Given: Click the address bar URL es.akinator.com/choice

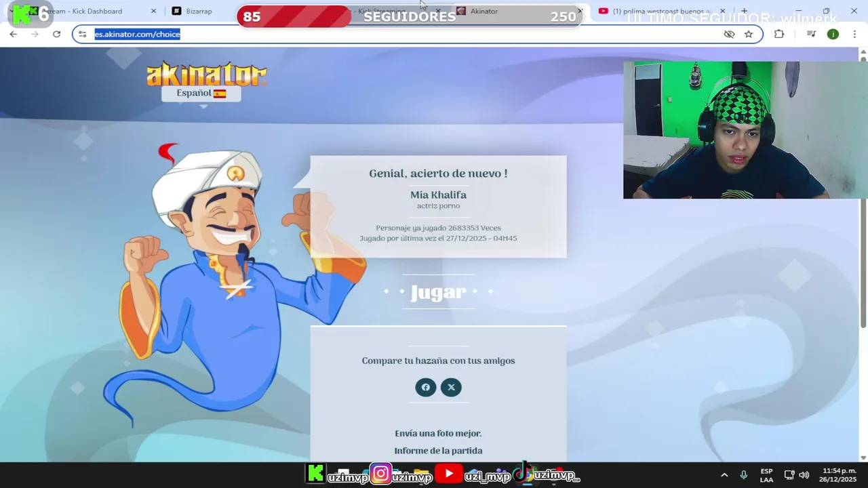Looking at the screenshot, I should (137, 34).
